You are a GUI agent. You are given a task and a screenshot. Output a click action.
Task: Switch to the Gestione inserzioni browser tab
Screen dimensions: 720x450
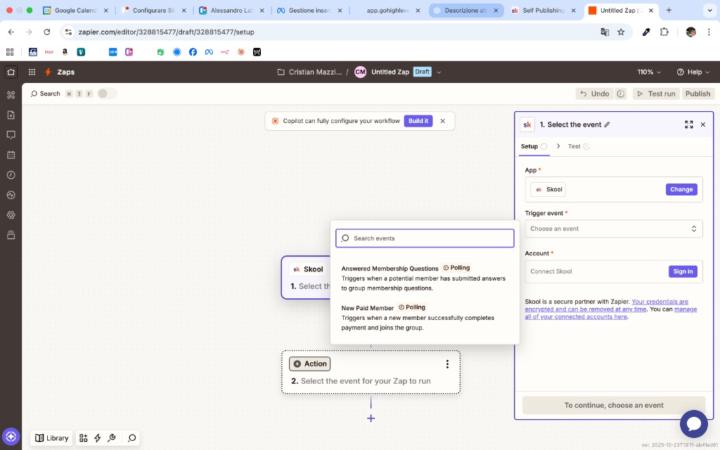pyautogui.click(x=309, y=10)
